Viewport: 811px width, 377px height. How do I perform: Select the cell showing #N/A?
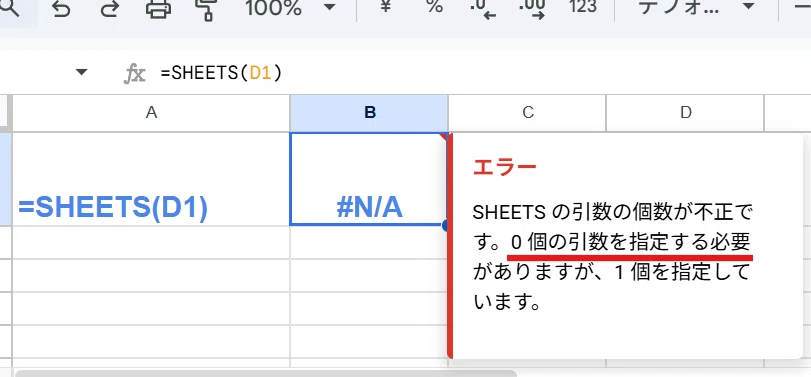click(x=369, y=179)
